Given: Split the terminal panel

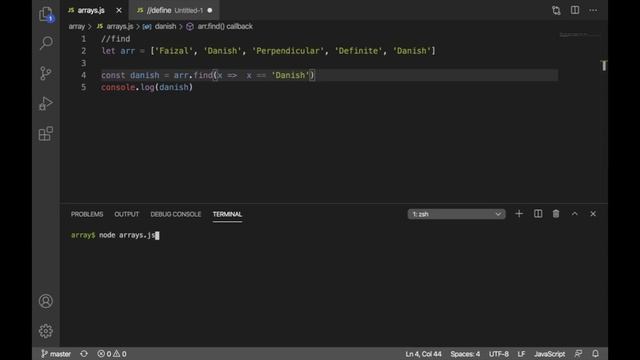Looking at the screenshot, I should point(538,214).
